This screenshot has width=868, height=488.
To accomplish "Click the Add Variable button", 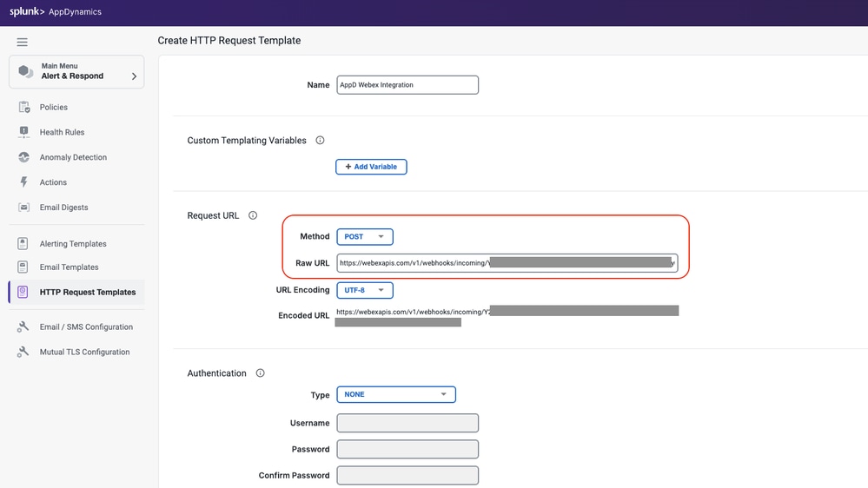I will (x=371, y=167).
